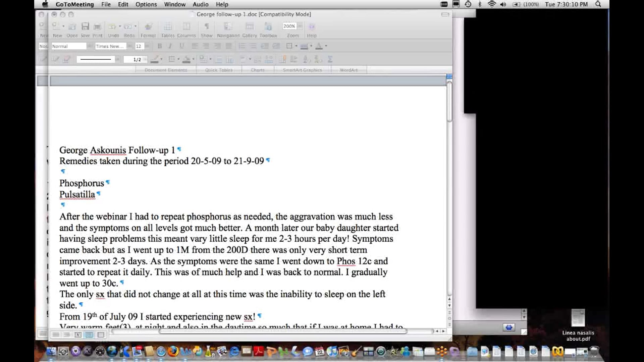Insert a table via Tables icon
644x362 pixels.
(168, 26)
